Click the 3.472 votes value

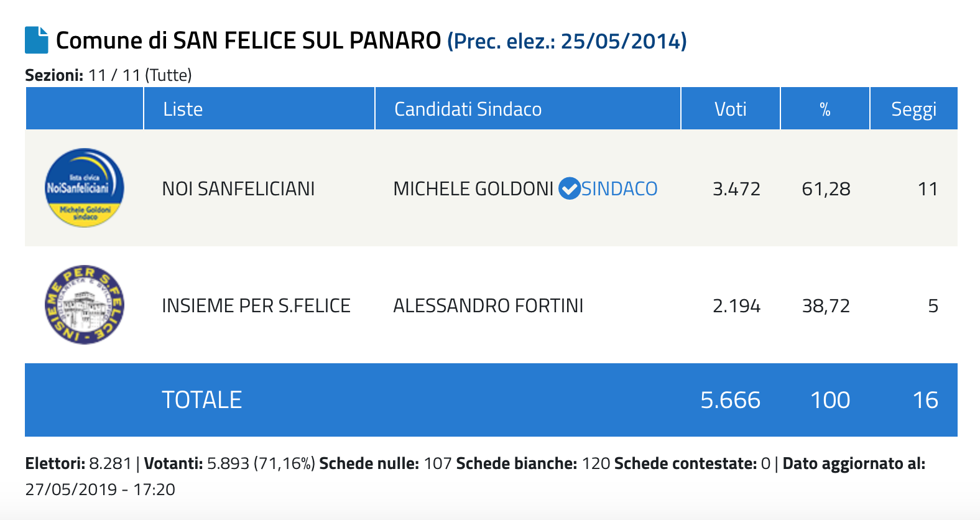coord(736,188)
